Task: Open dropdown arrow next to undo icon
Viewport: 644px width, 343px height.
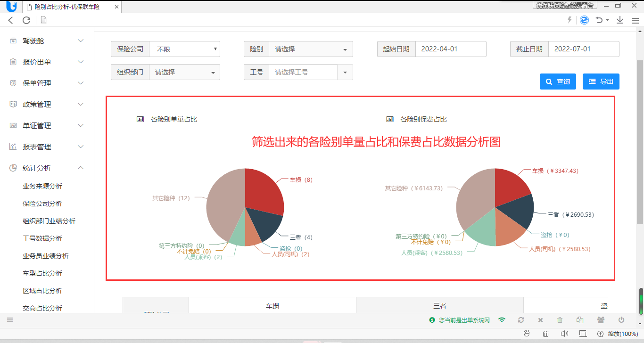Action: click(607, 20)
